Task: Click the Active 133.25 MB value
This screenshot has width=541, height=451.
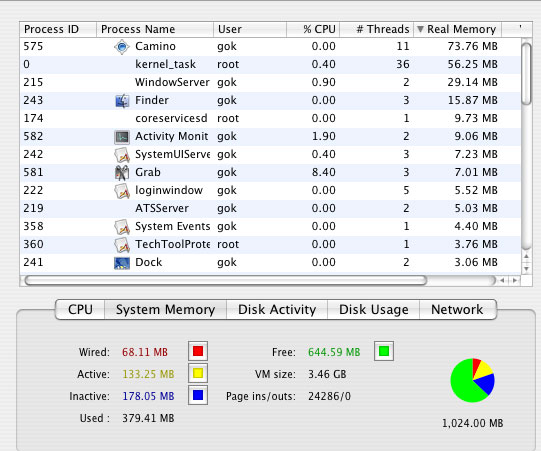Action: click(x=148, y=374)
